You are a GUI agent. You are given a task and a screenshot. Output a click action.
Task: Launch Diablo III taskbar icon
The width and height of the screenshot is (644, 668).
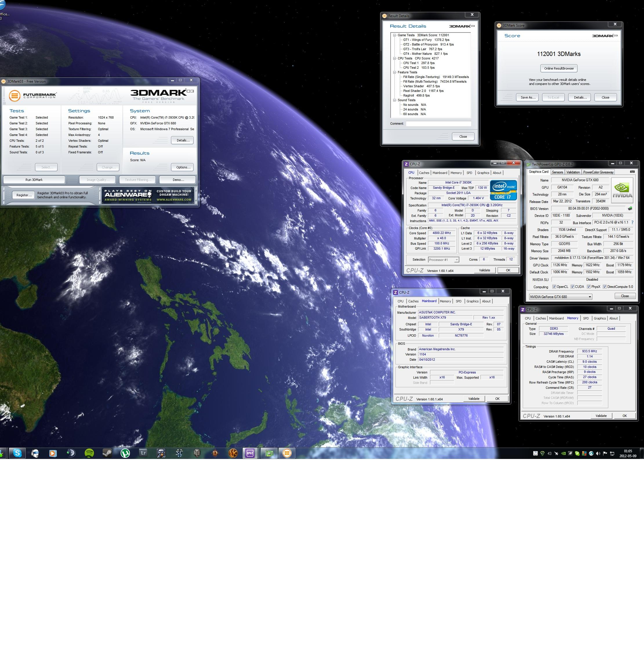pos(215,453)
